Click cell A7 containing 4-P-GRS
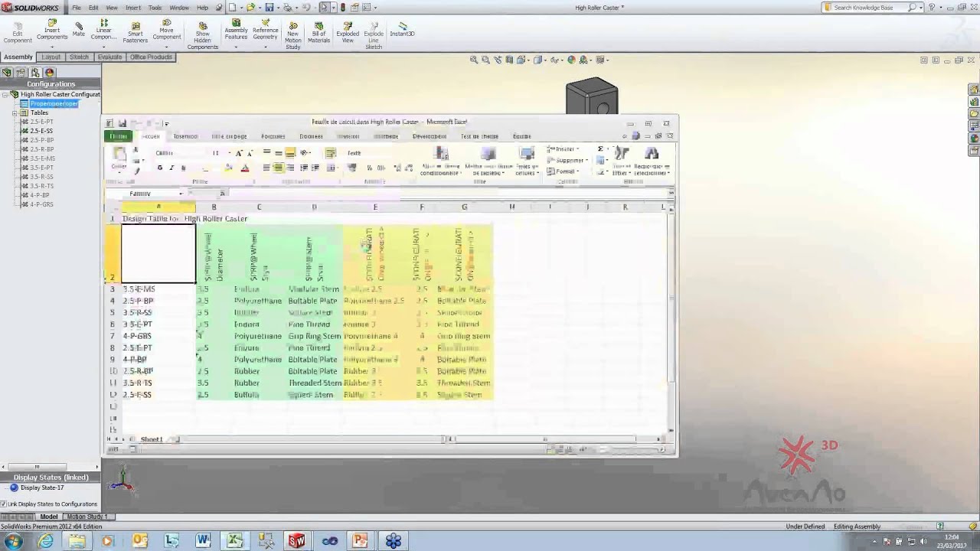 (158, 336)
